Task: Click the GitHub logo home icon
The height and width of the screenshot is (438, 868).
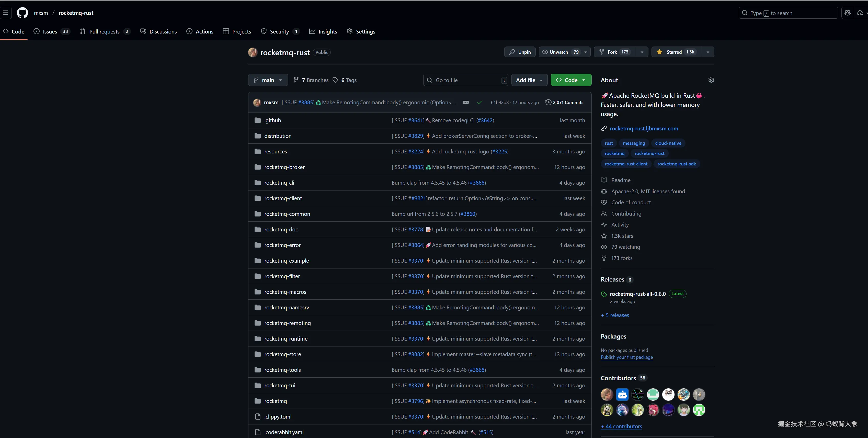Action: tap(22, 13)
